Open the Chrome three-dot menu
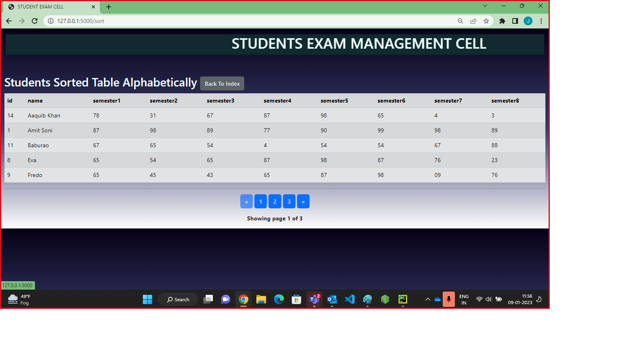644x362 pixels. [541, 21]
